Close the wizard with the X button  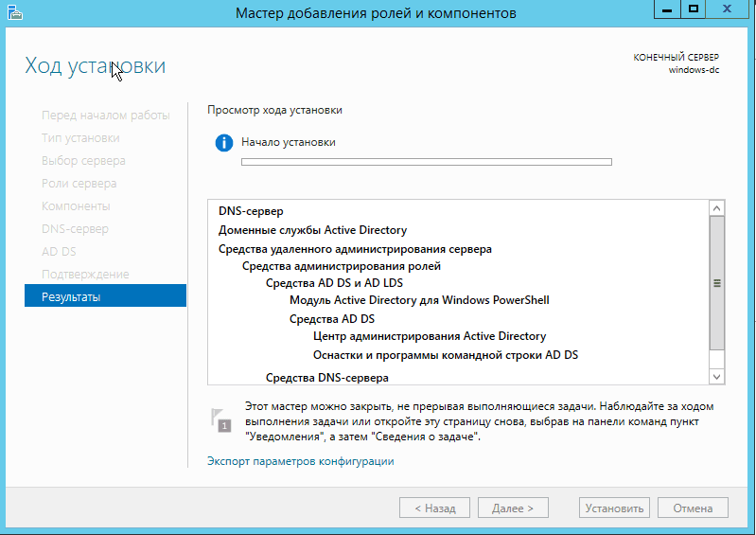(728, 9)
